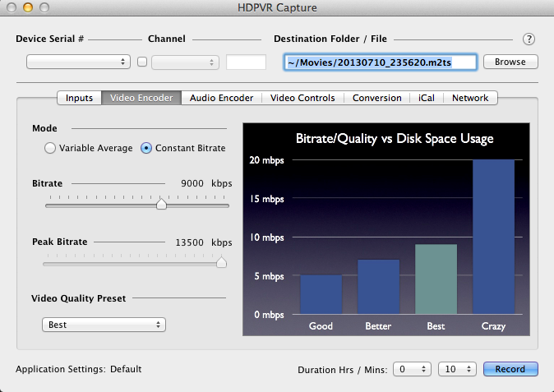The width and height of the screenshot is (554, 392).
Task: Open the Video Controls tab
Action: pyautogui.click(x=302, y=98)
